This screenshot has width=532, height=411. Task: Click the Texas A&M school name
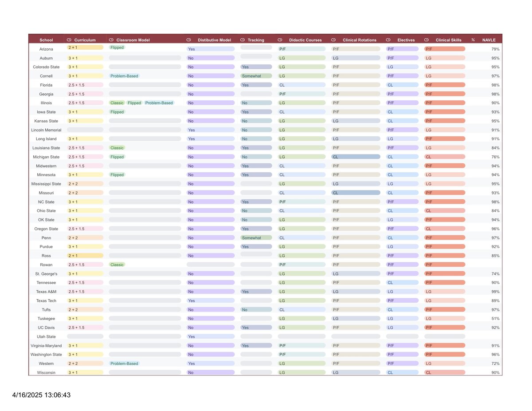46,292
